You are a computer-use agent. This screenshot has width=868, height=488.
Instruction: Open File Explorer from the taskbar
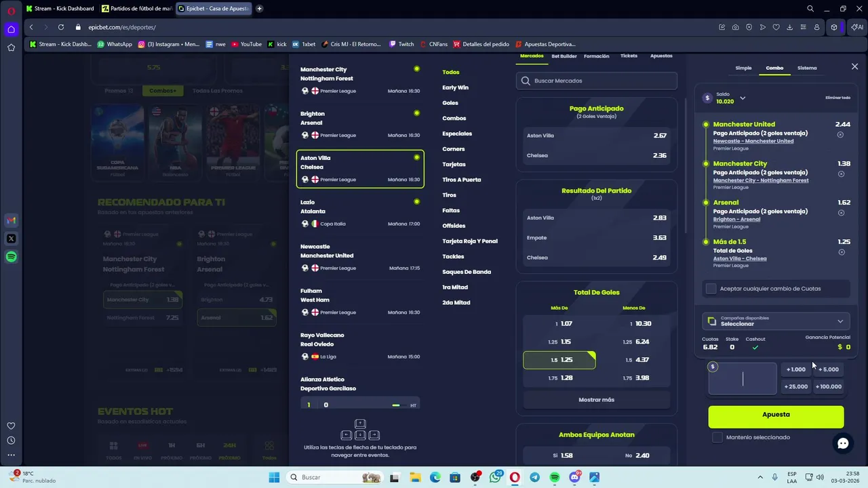click(x=415, y=477)
